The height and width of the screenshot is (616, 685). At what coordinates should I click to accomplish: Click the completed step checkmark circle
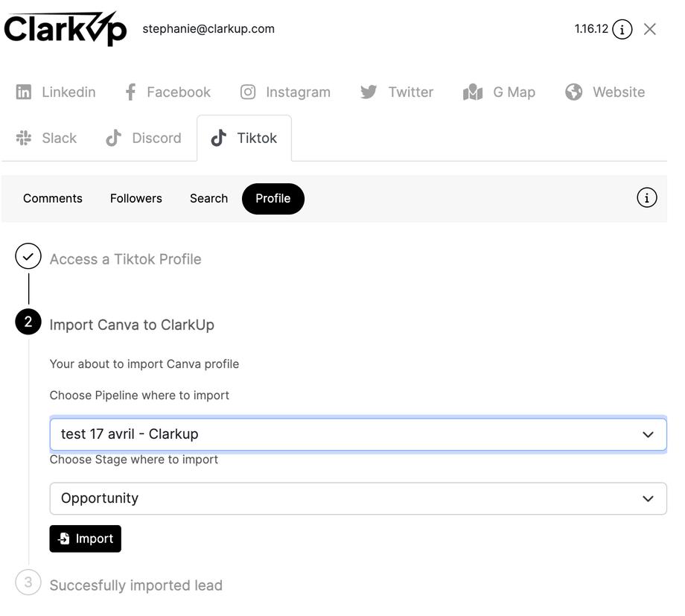click(x=28, y=257)
